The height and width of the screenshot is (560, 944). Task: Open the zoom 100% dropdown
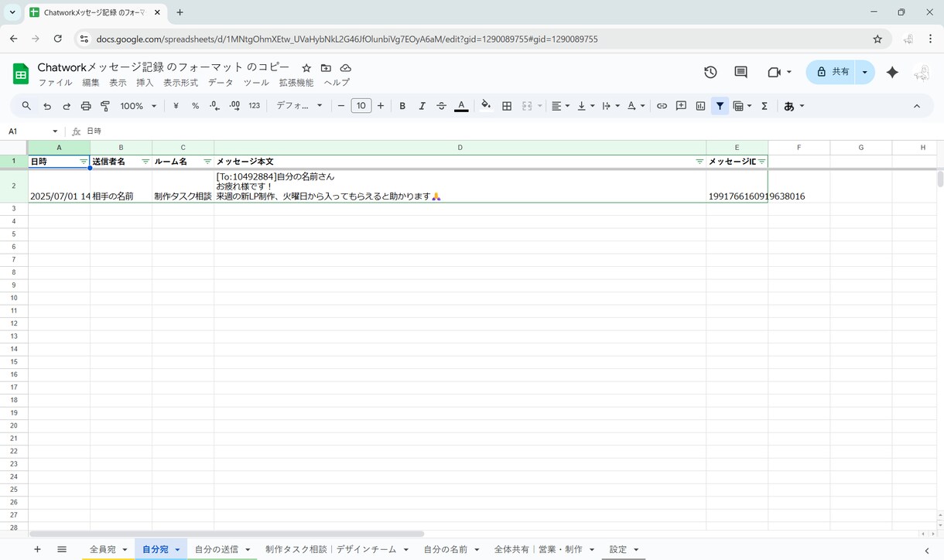(x=139, y=106)
